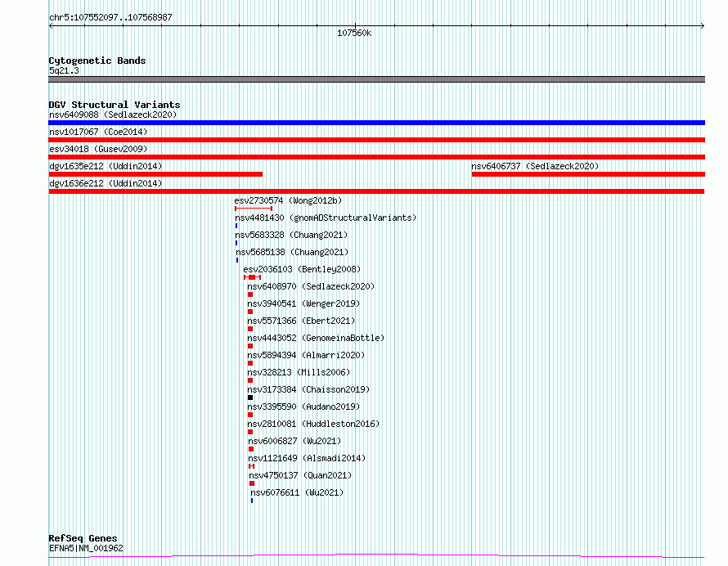Select esv2036103 (Bentley2008) label
728x566 pixels.
(x=302, y=269)
